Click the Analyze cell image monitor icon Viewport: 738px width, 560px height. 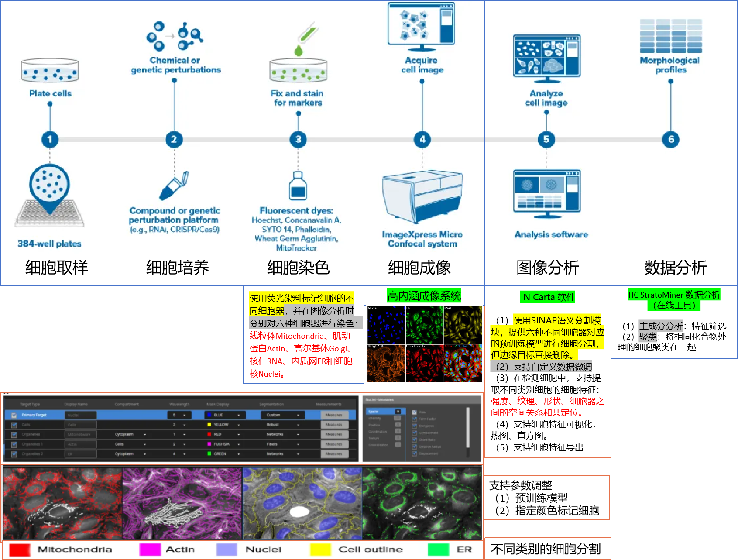(x=547, y=59)
